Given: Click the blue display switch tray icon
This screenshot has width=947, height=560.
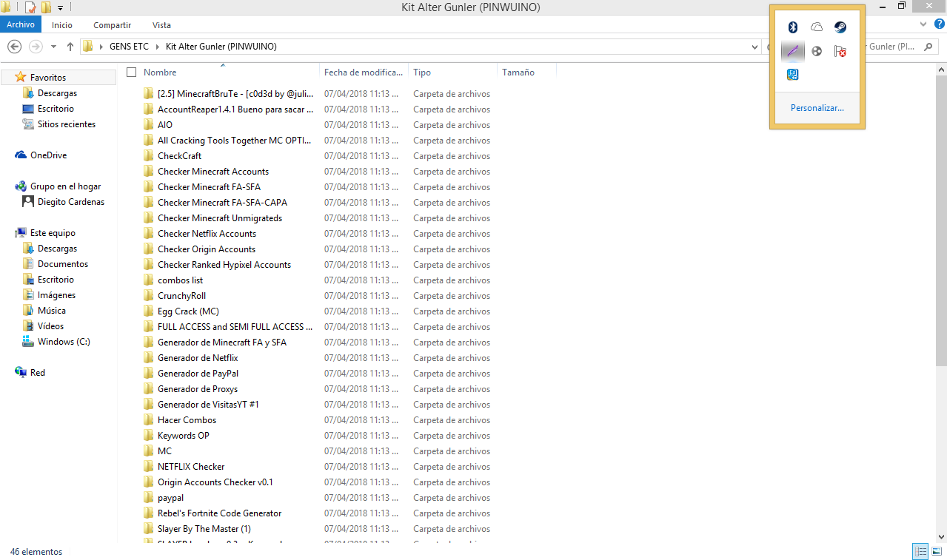Looking at the screenshot, I should (x=793, y=75).
